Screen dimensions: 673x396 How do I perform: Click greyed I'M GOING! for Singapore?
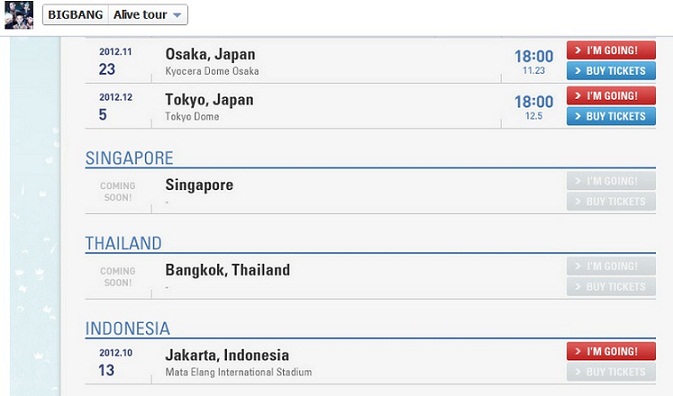coord(611,181)
